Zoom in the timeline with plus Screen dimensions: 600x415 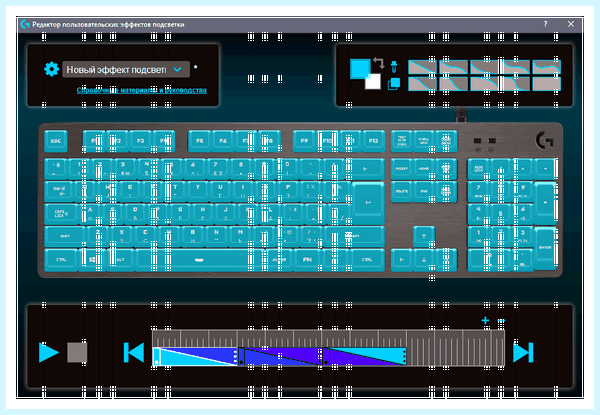485,320
